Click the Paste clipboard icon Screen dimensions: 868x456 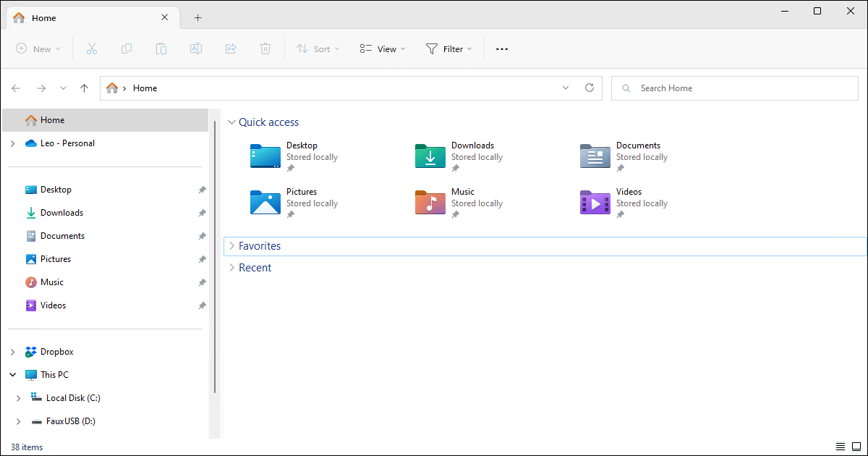(161, 48)
